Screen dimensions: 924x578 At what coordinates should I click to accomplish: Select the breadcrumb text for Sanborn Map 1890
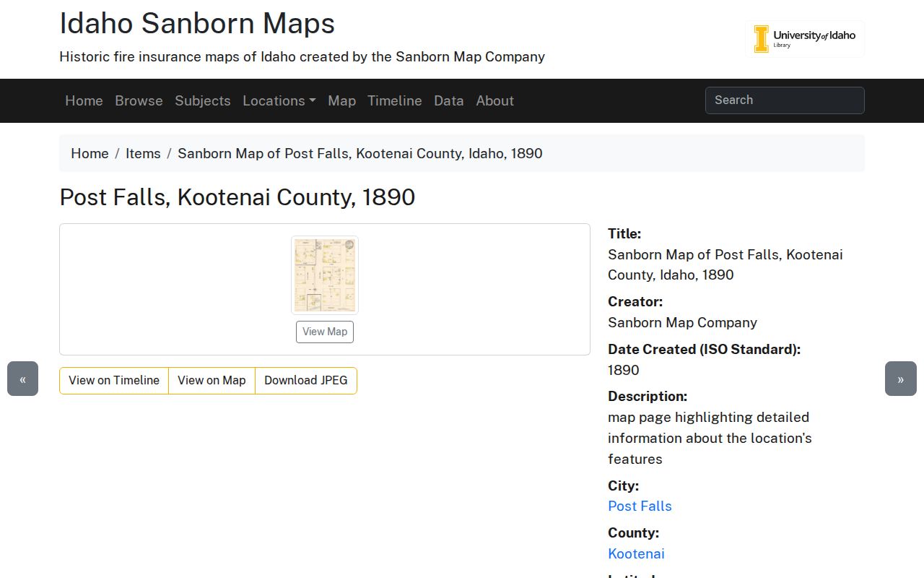[360, 153]
